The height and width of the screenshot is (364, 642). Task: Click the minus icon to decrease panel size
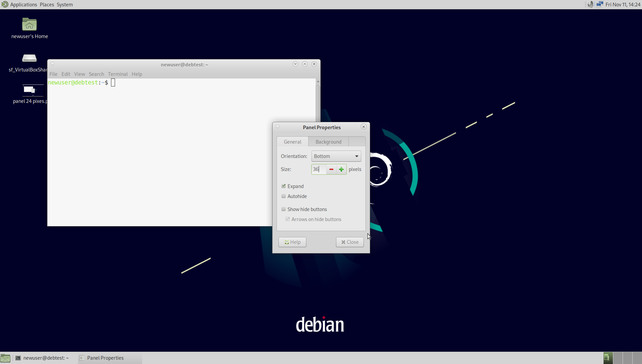click(331, 169)
